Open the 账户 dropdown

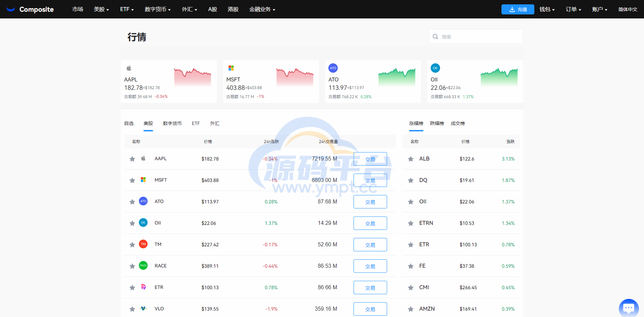[x=600, y=9]
